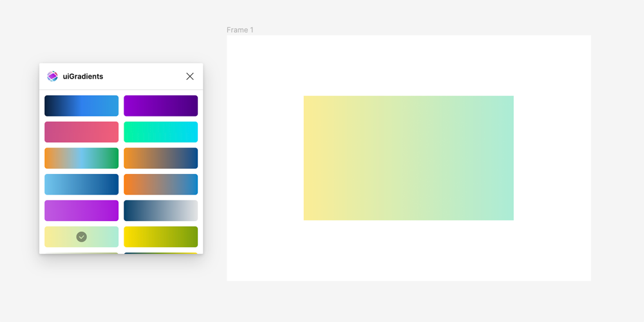Choose the green to cyan gradient swatch
The height and width of the screenshot is (322, 644).
pos(160,132)
